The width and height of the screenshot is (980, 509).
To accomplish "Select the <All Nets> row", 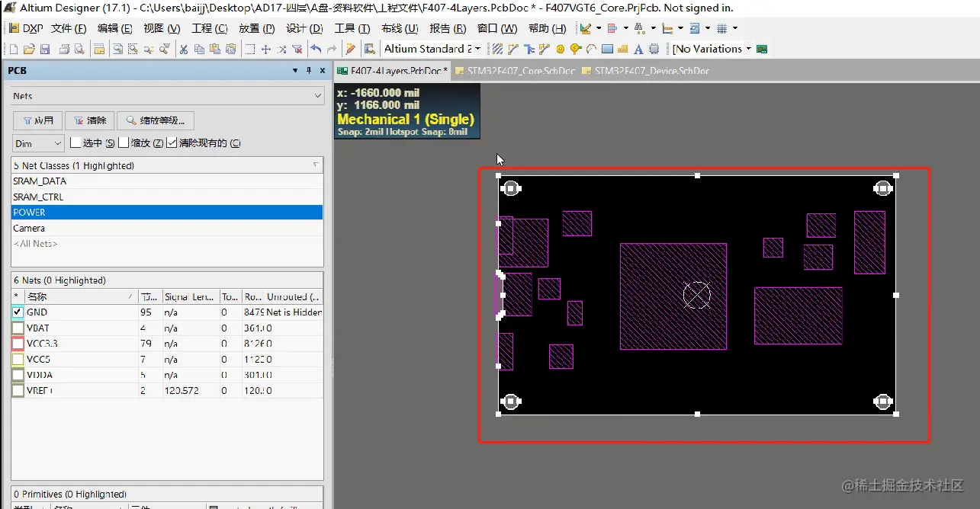I will (167, 244).
